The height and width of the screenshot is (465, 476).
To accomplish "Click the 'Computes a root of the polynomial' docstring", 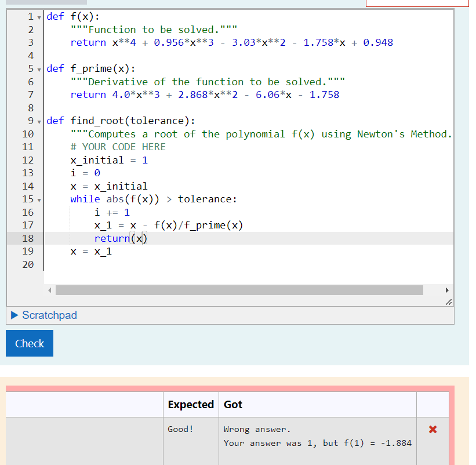I will pyautogui.click(x=261, y=134).
